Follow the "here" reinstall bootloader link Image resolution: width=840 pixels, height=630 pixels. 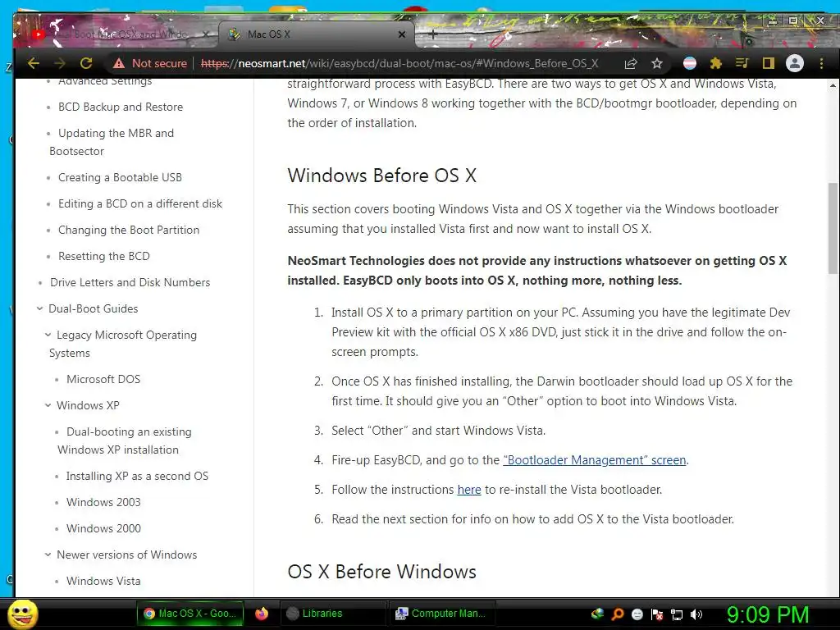[468, 490]
